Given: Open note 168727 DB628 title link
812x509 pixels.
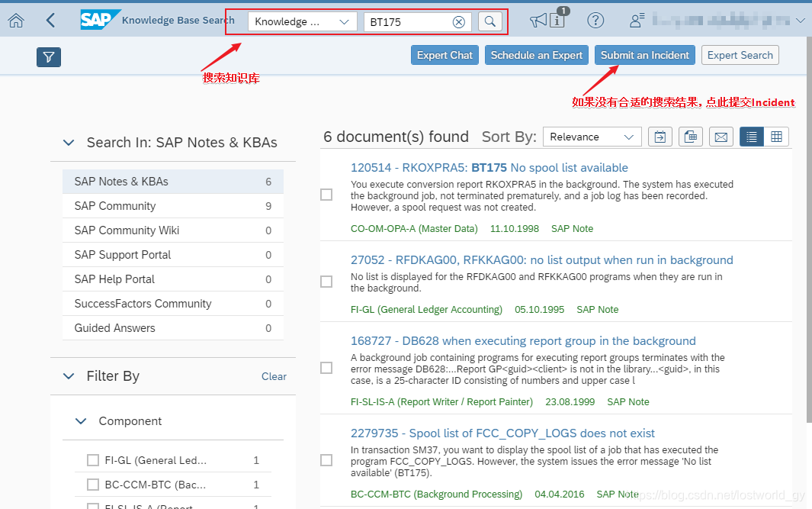Looking at the screenshot, I should point(523,341).
